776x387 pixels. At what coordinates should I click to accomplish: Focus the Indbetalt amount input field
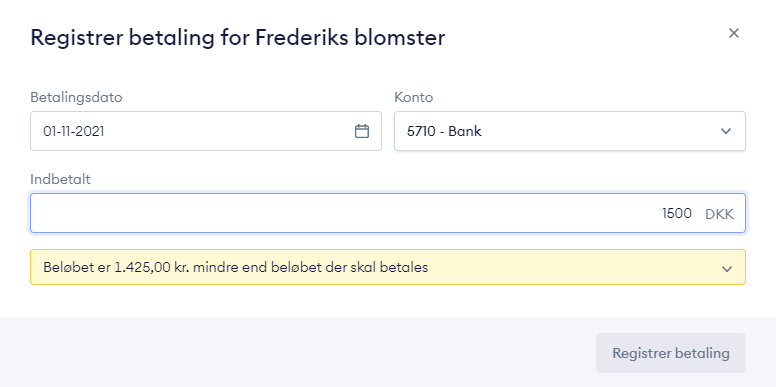[388, 213]
